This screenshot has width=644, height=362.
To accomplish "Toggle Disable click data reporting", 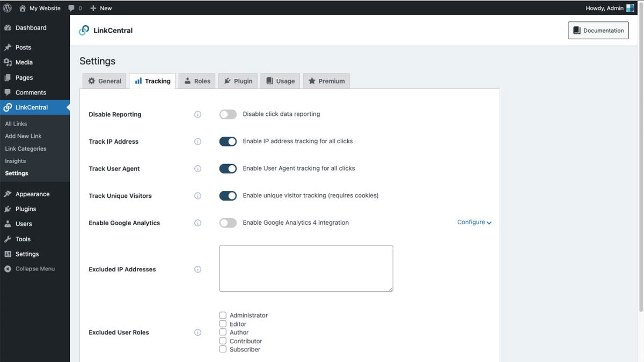I will point(228,114).
